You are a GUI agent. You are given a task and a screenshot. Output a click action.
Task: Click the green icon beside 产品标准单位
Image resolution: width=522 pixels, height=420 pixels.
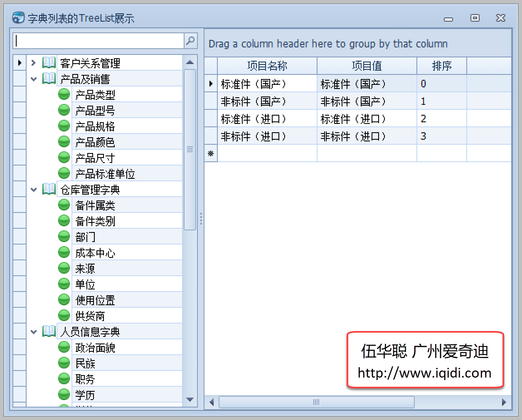tap(64, 173)
